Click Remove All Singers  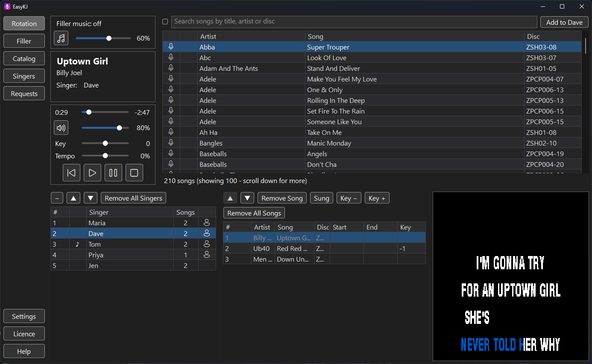pyautogui.click(x=133, y=198)
